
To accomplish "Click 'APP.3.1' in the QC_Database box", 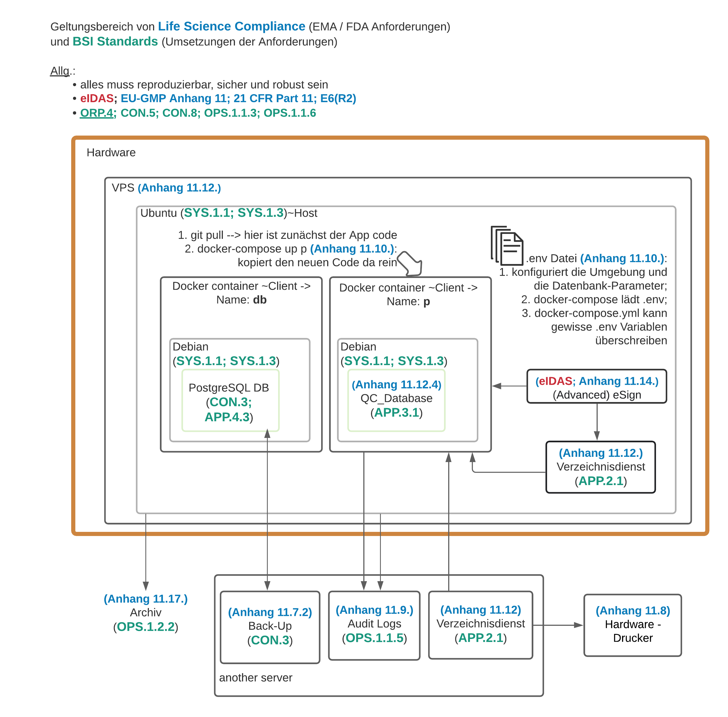I will [x=396, y=412].
